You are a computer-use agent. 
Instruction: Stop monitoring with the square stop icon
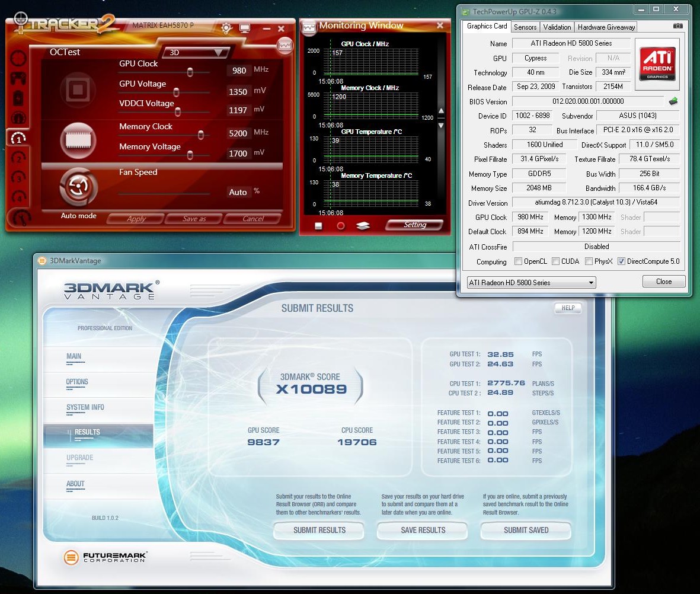(318, 226)
